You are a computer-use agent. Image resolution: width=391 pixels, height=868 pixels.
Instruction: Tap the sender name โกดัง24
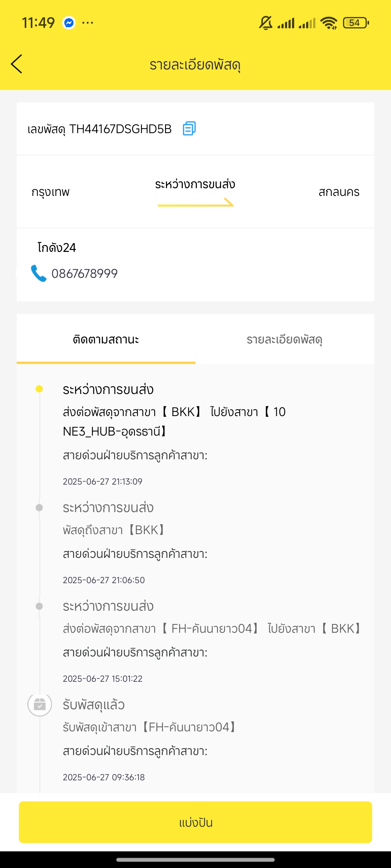pos(57,248)
